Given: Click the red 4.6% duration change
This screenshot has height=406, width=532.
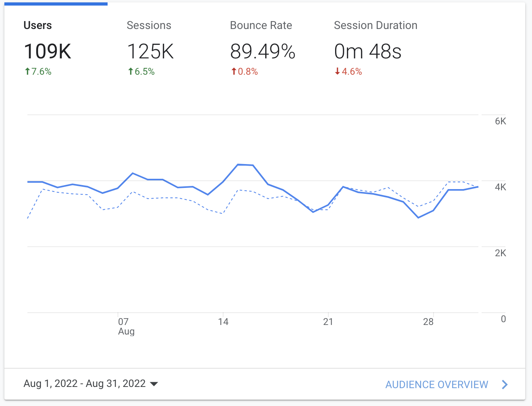Looking at the screenshot, I should pyautogui.click(x=348, y=72).
